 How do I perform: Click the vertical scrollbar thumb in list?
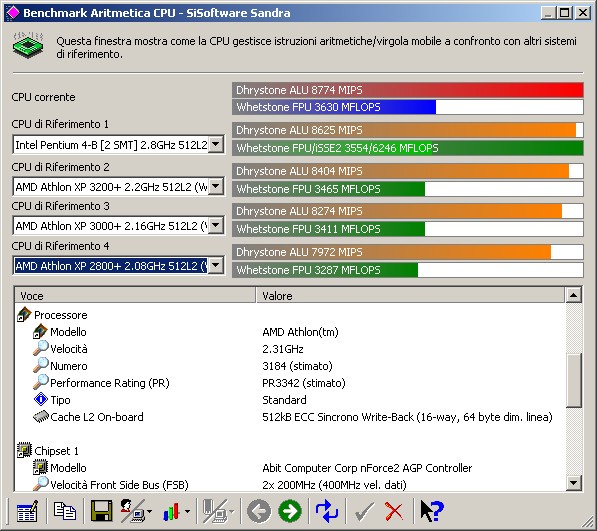coord(573,381)
